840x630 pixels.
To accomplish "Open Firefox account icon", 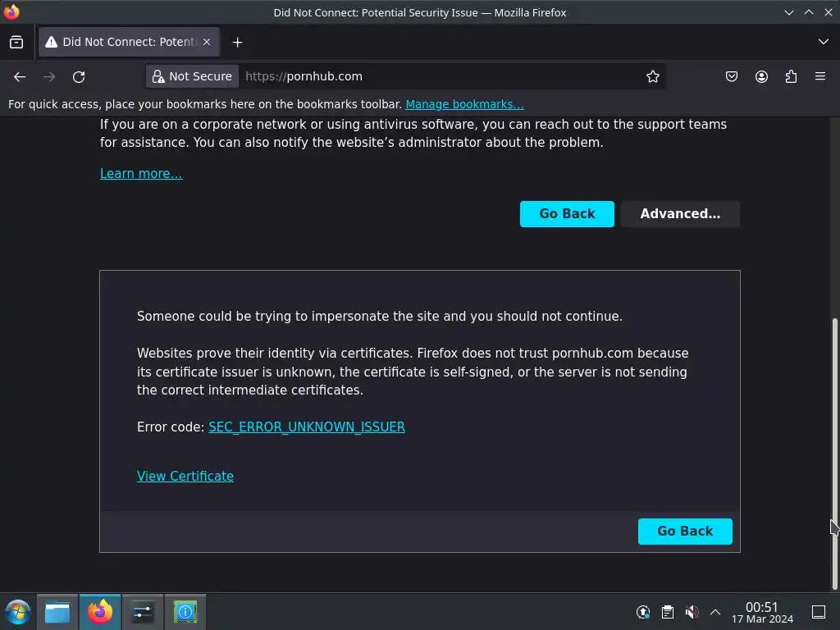I will (761, 76).
